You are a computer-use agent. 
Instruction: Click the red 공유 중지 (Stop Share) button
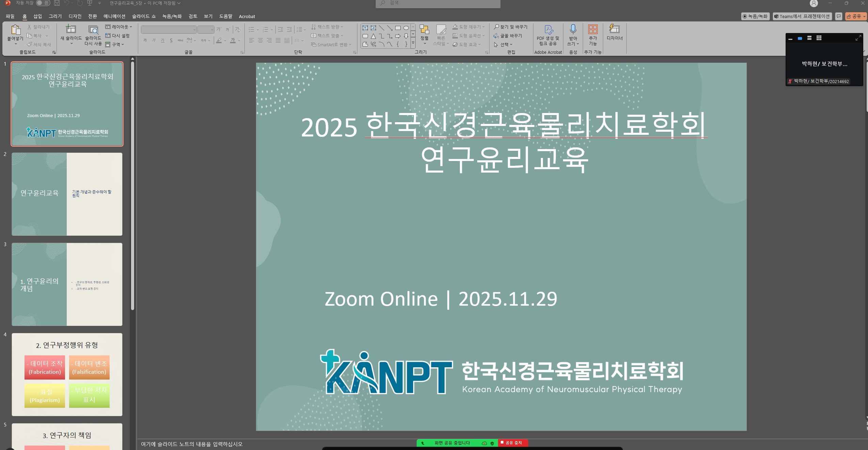(513, 443)
